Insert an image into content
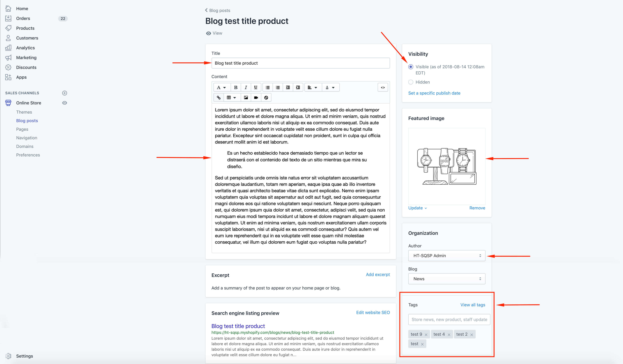This screenshot has height=364, width=623. (x=246, y=98)
